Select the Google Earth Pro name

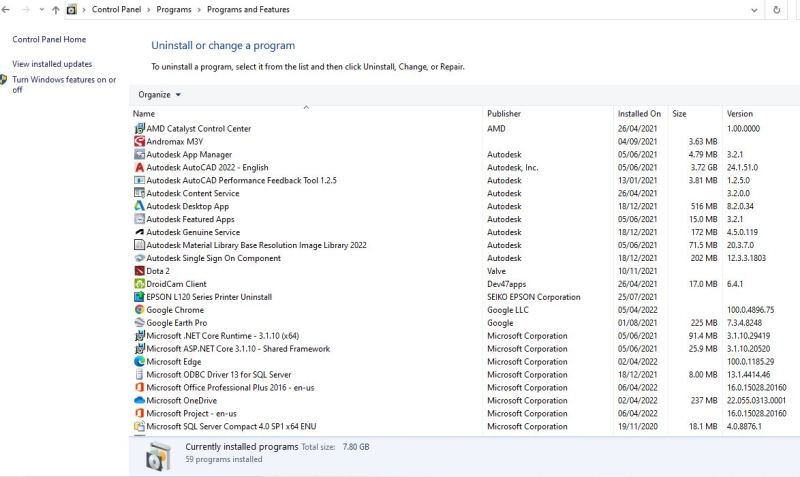(177, 322)
